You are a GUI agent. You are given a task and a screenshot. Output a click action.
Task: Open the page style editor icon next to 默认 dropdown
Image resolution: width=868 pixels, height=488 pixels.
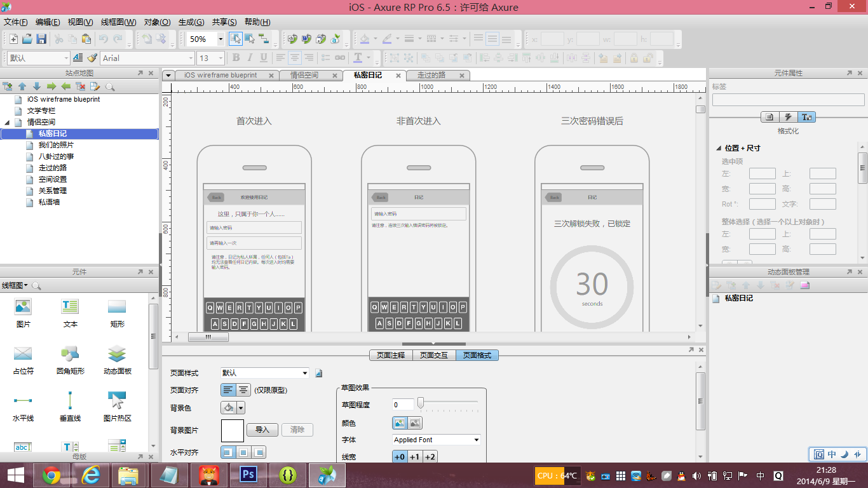[x=319, y=373]
